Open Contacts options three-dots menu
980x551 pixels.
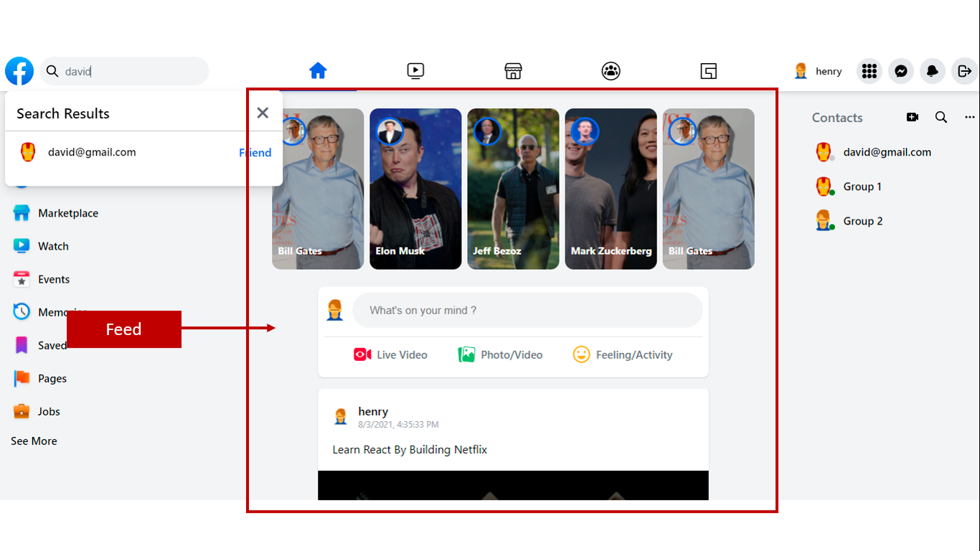coord(970,117)
